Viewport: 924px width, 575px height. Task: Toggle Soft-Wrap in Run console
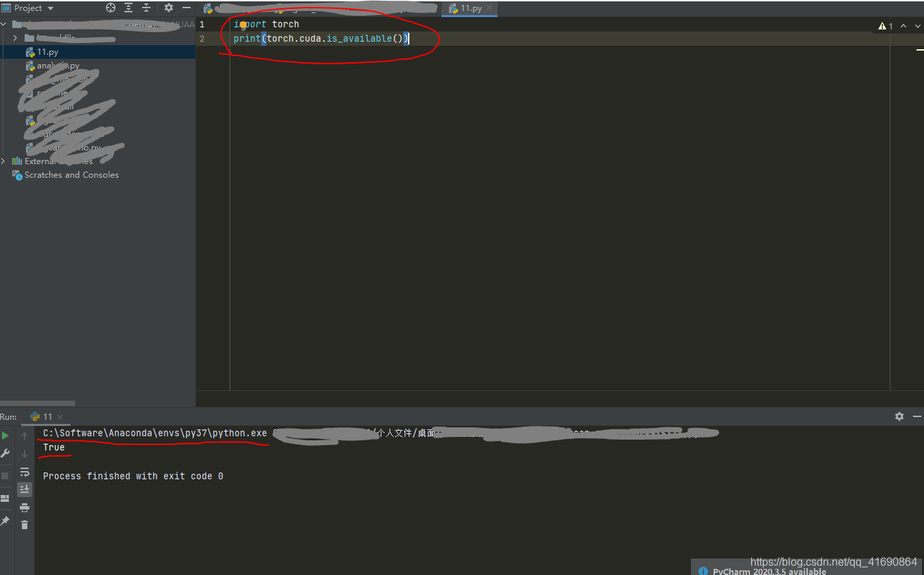click(25, 472)
